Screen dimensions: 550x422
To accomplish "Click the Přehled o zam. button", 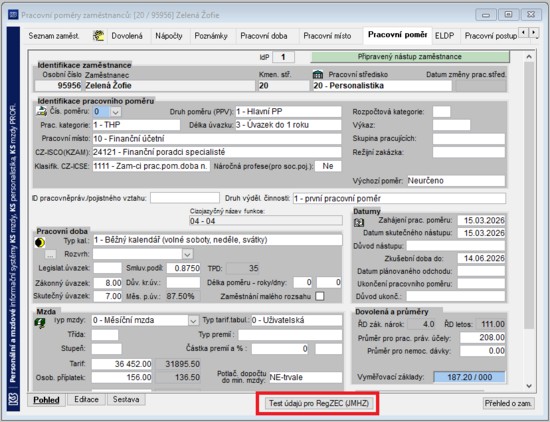I will [x=508, y=403].
